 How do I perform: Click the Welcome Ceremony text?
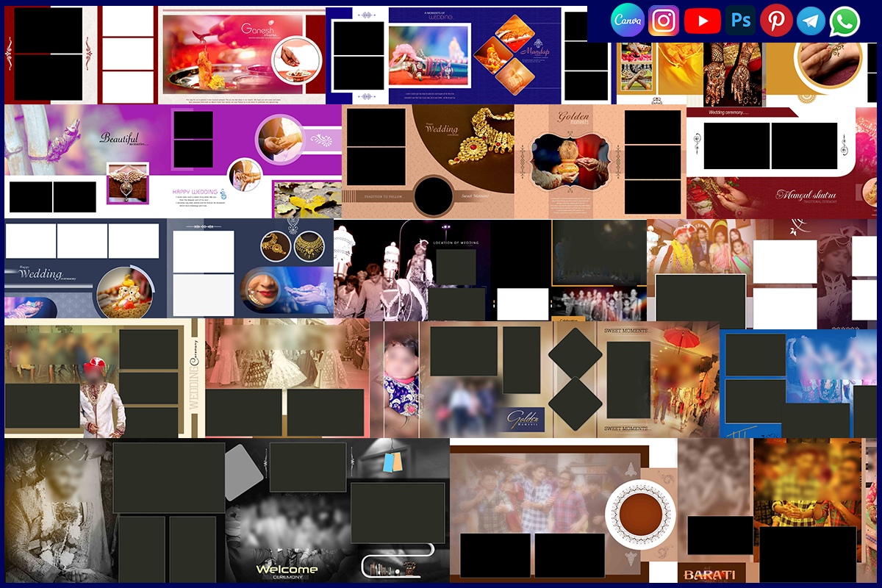coord(287,570)
